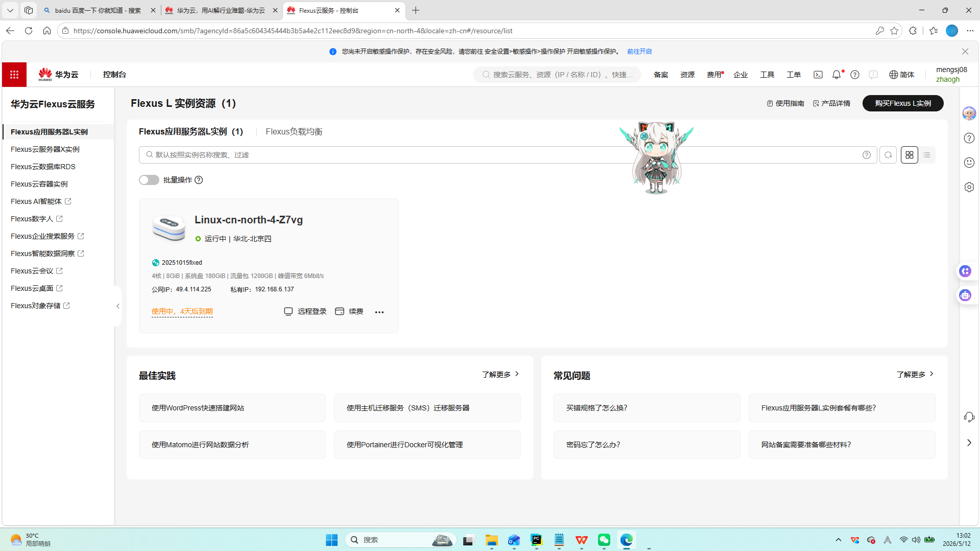
Task: Open Flexus数字人 in sidebar
Action: [x=36, y=219]
